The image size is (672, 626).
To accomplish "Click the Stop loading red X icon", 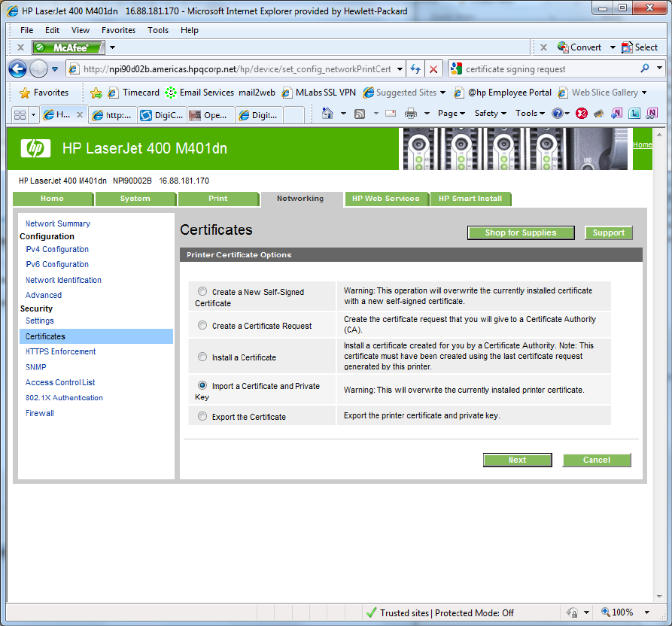I will (433, 69).
